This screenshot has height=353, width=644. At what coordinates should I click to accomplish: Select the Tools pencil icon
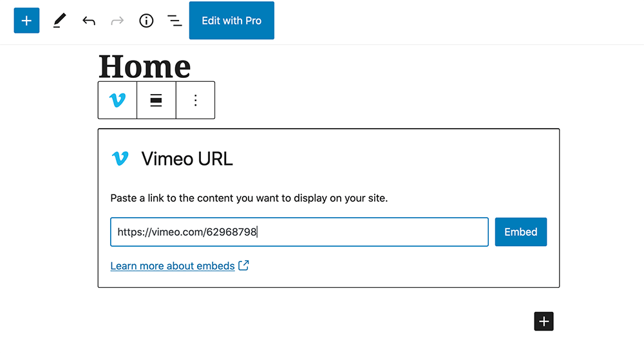click(59, 21)
